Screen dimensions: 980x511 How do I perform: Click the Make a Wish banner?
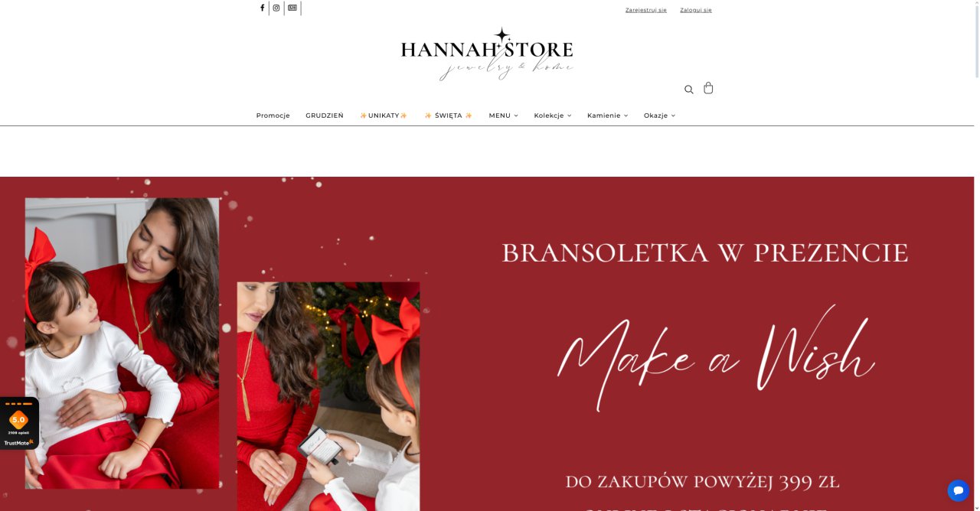pyautogui.click(x=487, y=344)
